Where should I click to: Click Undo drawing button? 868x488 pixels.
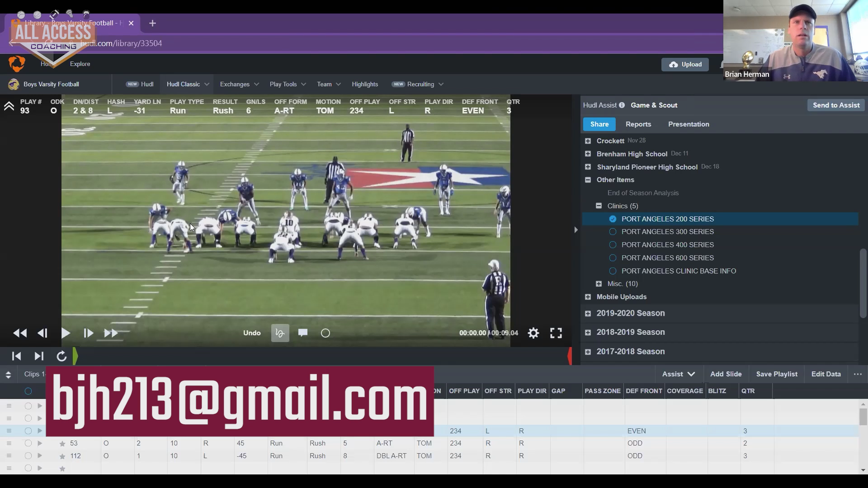point(252,333)
